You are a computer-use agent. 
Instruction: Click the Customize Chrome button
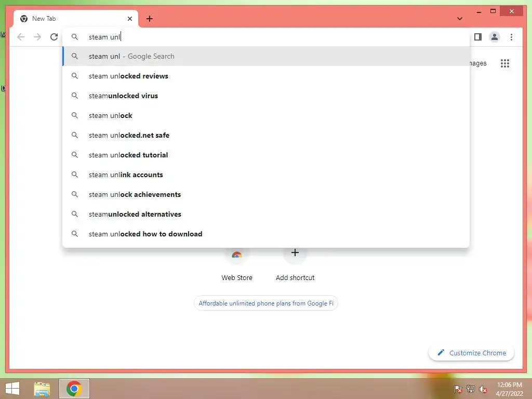472,353
